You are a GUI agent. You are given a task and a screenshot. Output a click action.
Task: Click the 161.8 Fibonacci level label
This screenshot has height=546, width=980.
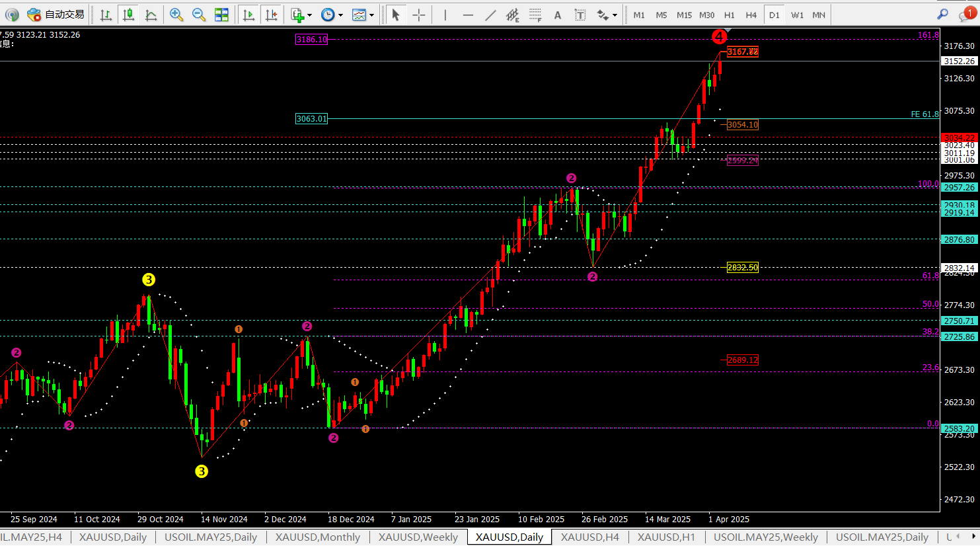[928, 35]
